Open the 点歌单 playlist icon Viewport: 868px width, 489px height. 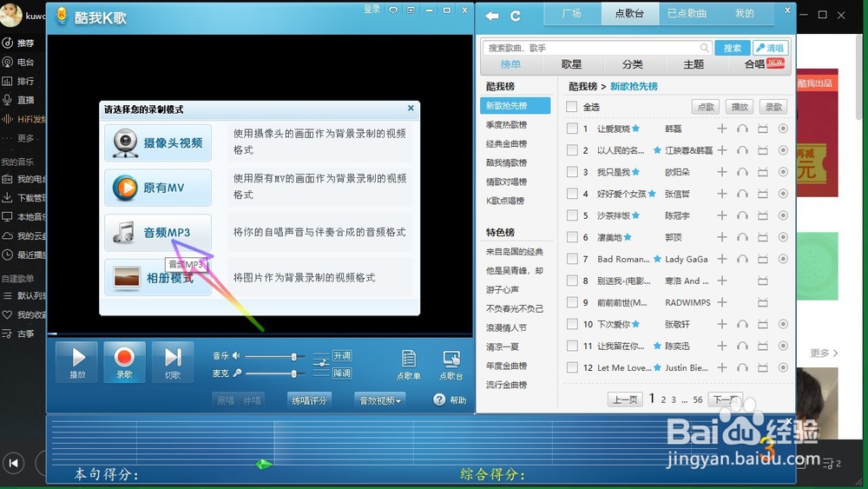[409, 365]
